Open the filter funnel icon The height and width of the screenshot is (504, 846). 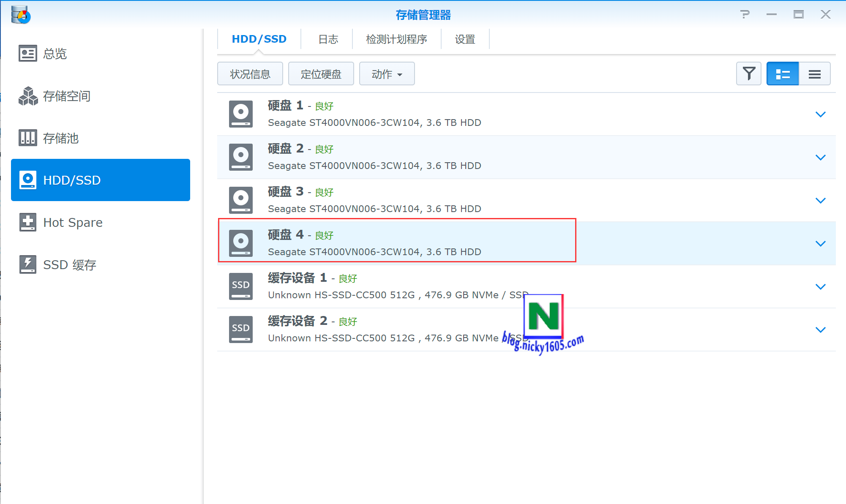pos(749,74)
